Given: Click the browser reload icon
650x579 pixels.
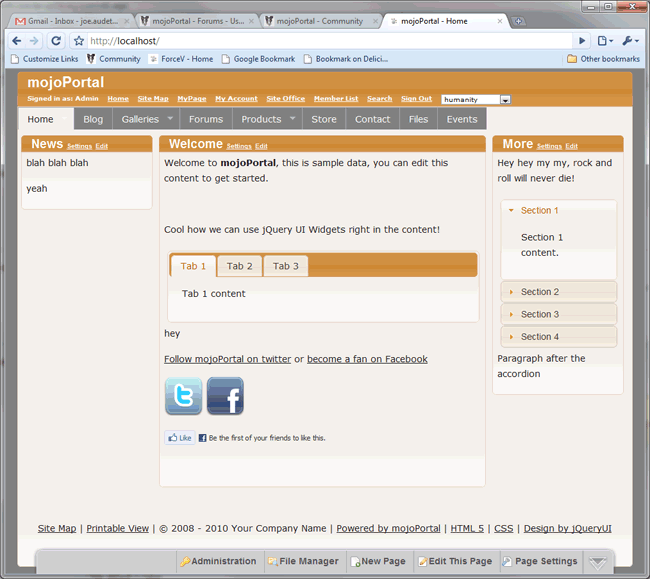Looking at the screenshot, I should pyautogui.click(x=56, y=41).
